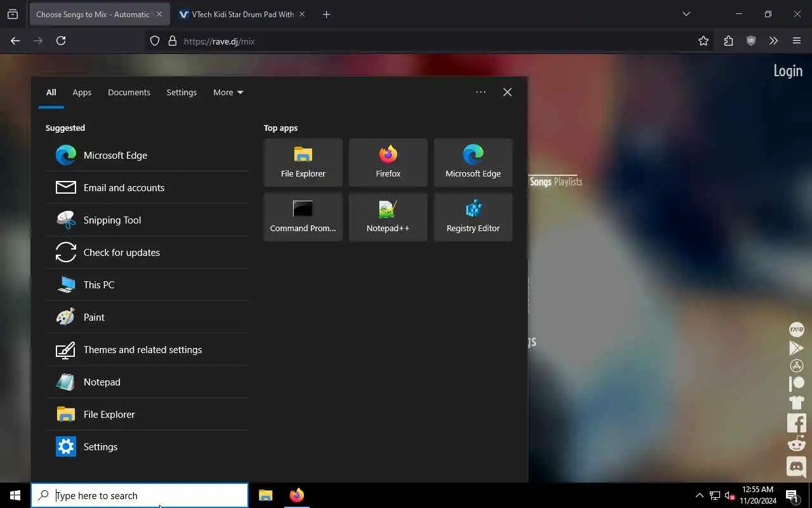Image resolution: width=812 pixels, height=508 pixels.
Task: Show hidden system tray icons
Action: 700,495
